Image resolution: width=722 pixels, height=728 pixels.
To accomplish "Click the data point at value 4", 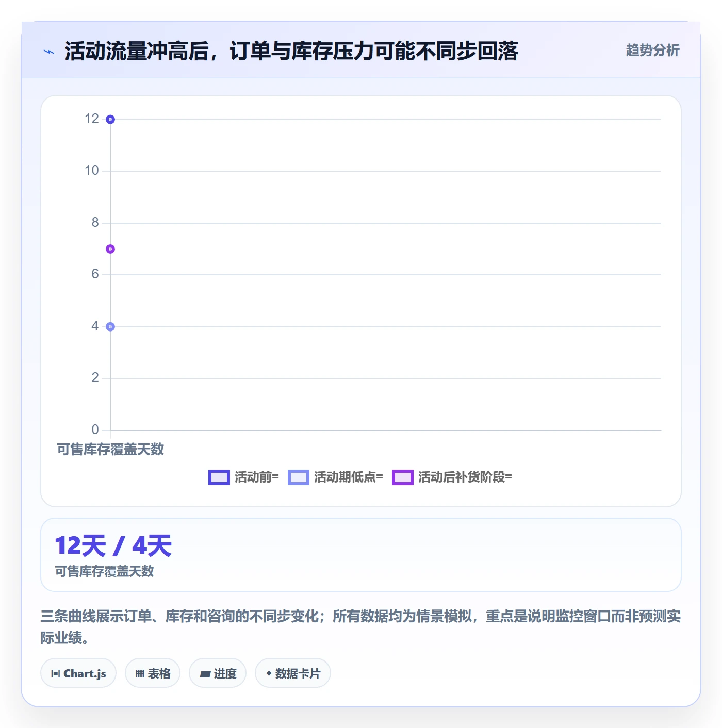I will [110, 327].
